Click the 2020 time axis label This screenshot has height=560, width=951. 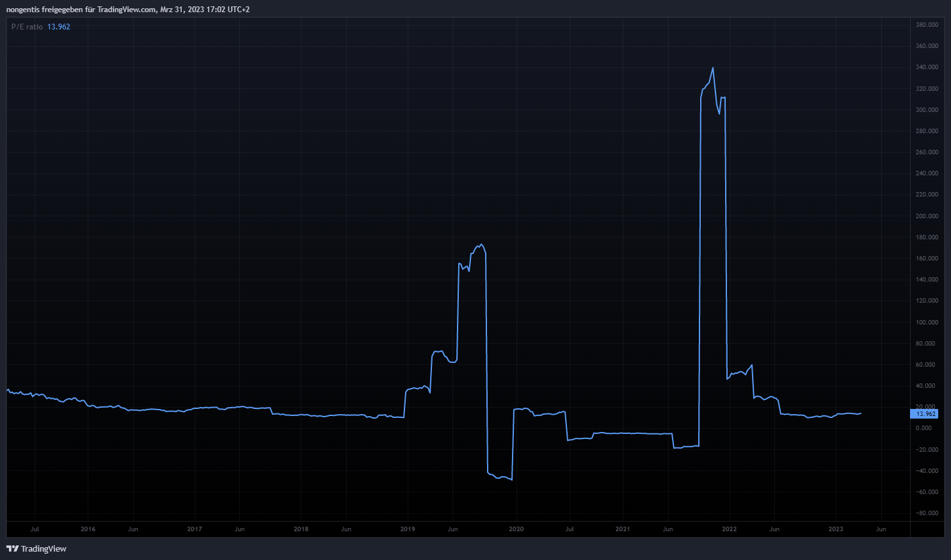pos(516,529)
